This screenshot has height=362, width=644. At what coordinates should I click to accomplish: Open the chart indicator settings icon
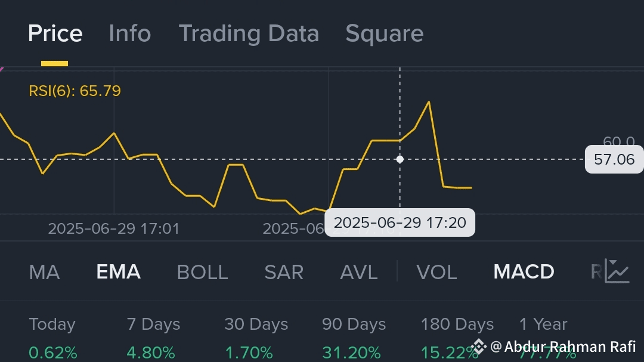[x=617, y=271]
